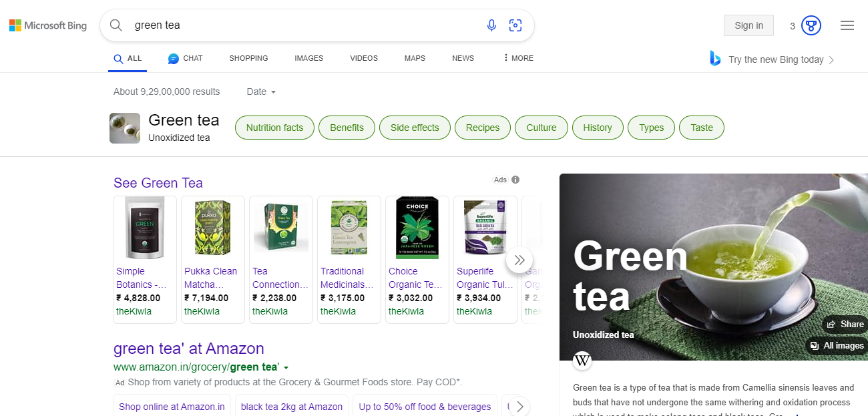Click the Share button on image
Viewport: 868px width, 416px height.
[845, 324]
